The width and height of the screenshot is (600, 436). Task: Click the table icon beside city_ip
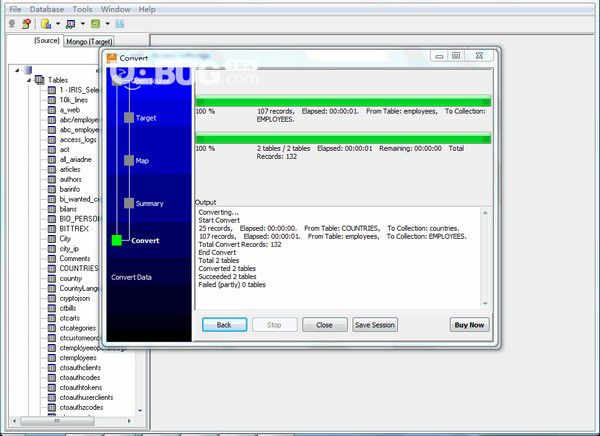click(52, 249)
